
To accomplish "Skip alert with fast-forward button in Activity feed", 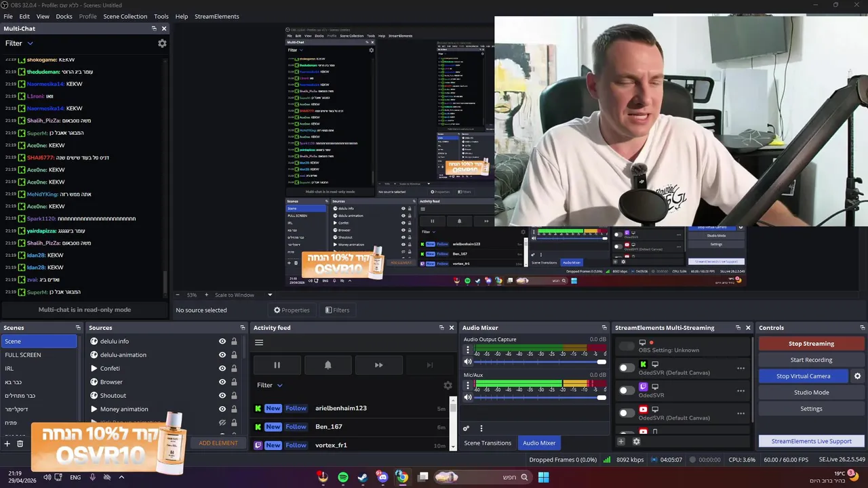I will click(x=378, y=365).
